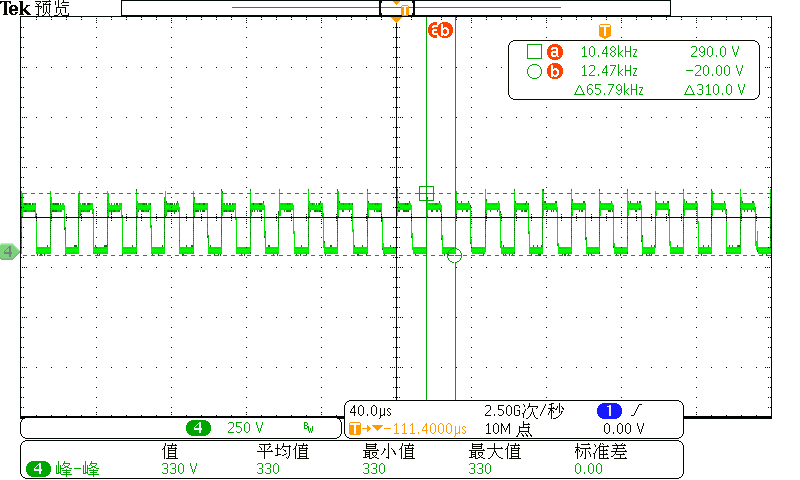Click the 12.47kHz cursor b reading
Screen dimensions: 800x480
[x=609, y=71]
